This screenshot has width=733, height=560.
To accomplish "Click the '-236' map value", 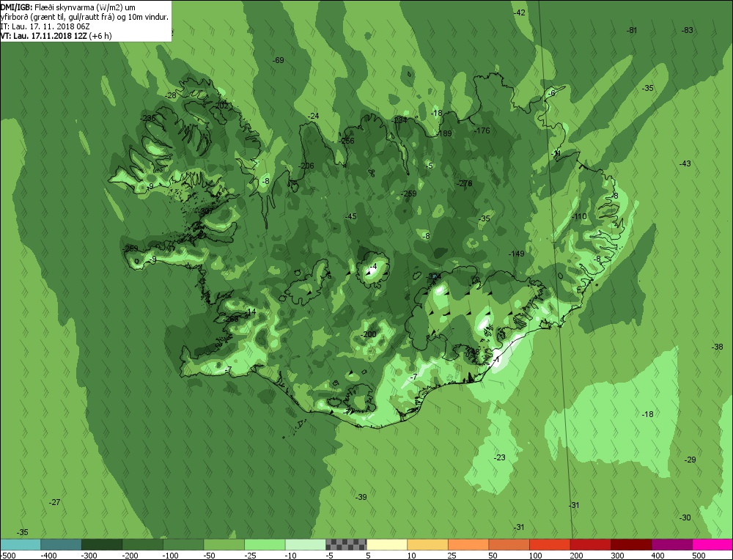I will click(148, 118).
